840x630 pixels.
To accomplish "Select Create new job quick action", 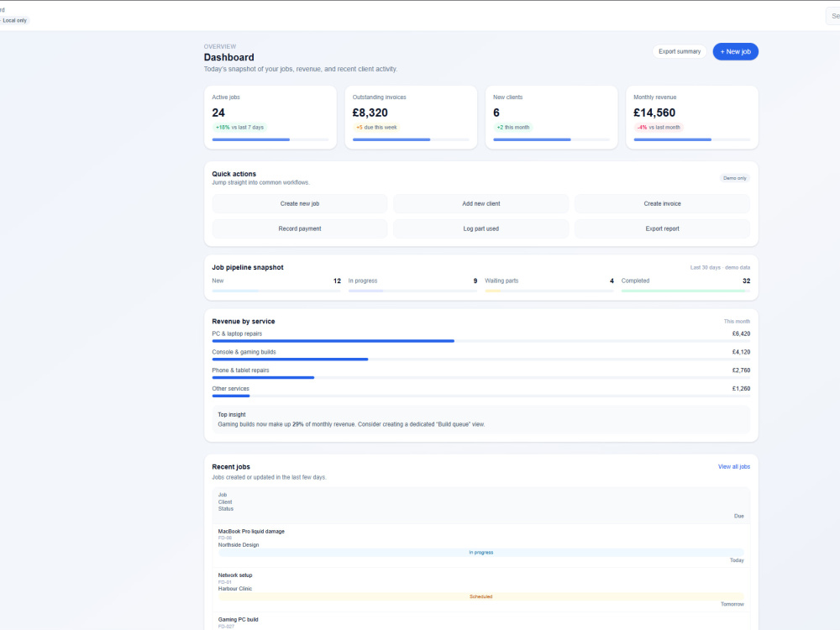I will click(x=300, y=203).
